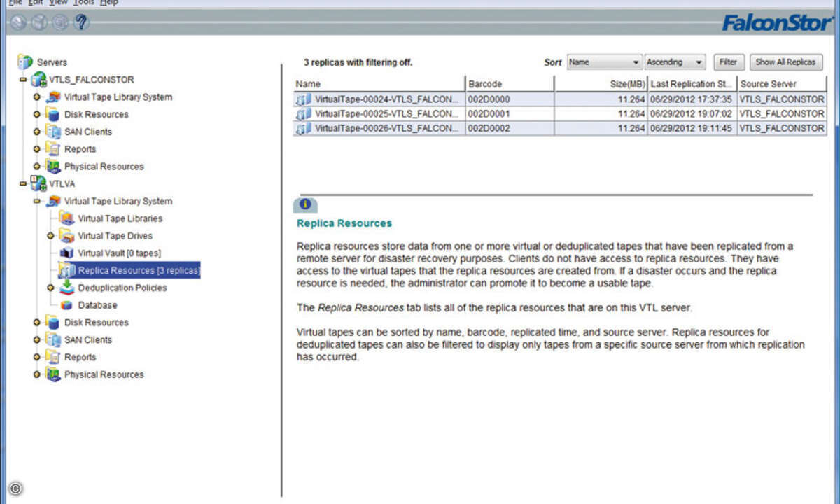840x504 pixels.
Task: Expand Virtual Tape Library System under VTLS_FALCONSTOR
Action: 37,97
